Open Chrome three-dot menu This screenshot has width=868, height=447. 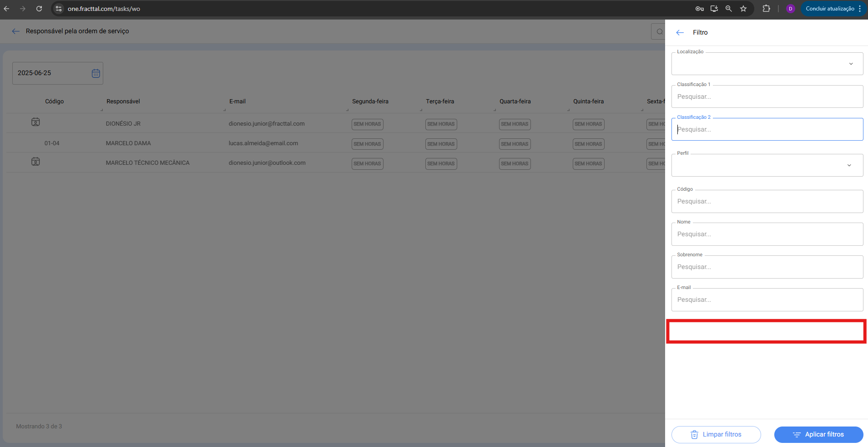(x=860, y=9)
